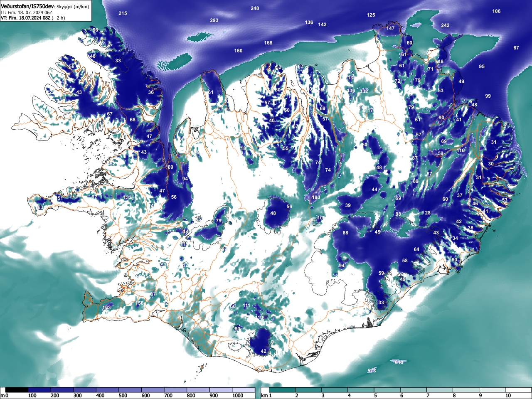
Task: Click visibility value 95 off the east coast
Action: pyautogui.click(x=482, y=66)
